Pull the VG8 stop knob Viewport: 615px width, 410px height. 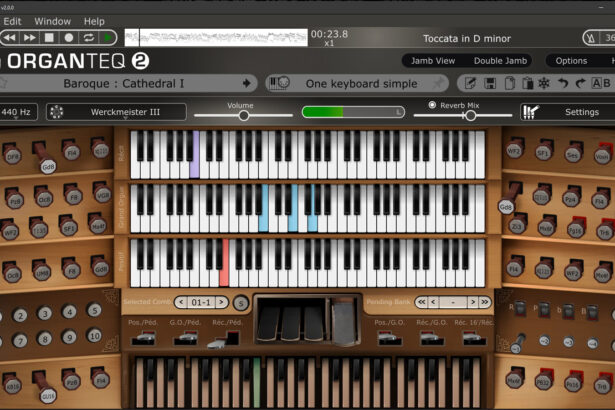coord(102,193)
